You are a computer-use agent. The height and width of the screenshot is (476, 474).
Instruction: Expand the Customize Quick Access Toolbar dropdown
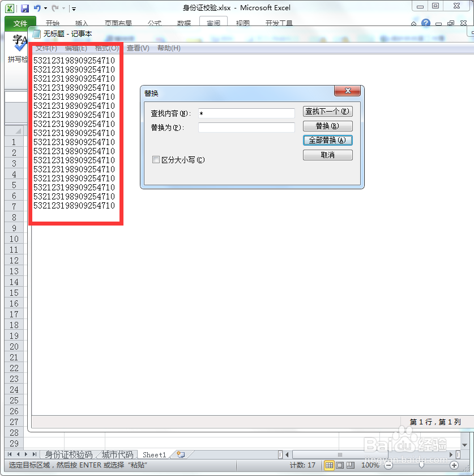click(74, 9)
